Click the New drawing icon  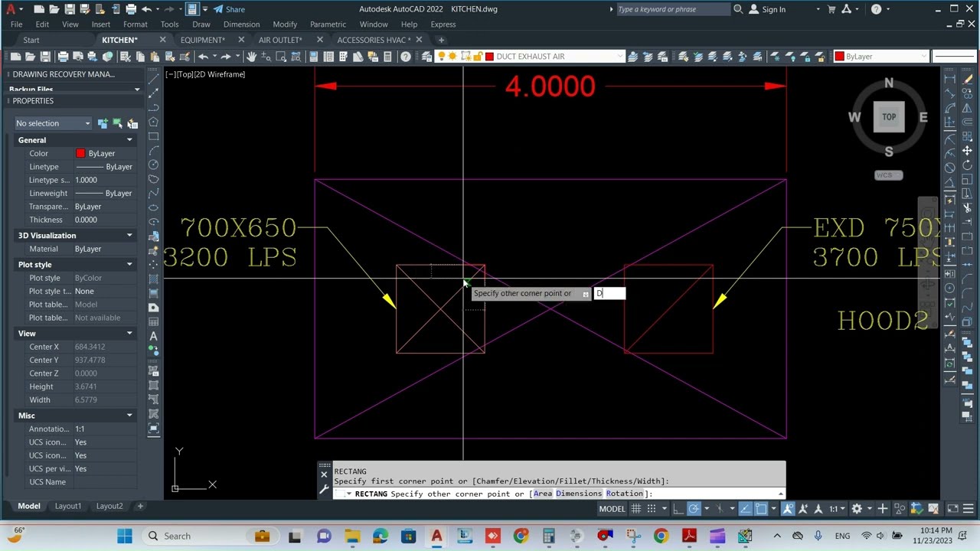click(x=15, y=57)
